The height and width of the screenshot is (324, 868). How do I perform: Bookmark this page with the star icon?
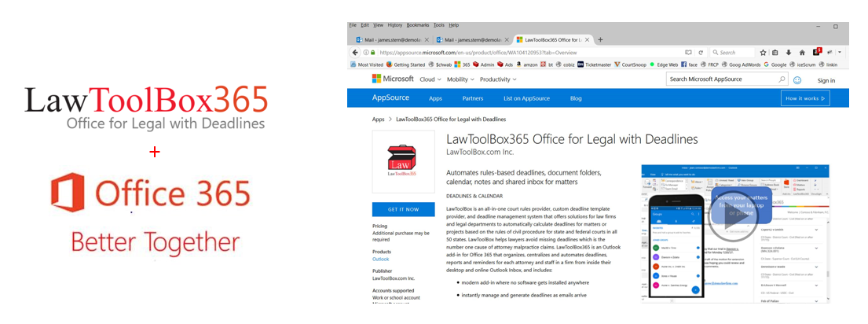point(763,53)
